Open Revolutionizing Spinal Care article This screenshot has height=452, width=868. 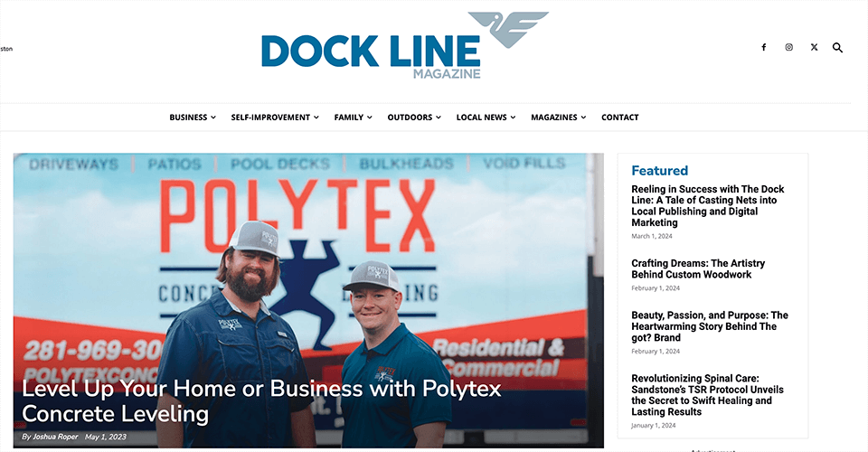[707, 395]
